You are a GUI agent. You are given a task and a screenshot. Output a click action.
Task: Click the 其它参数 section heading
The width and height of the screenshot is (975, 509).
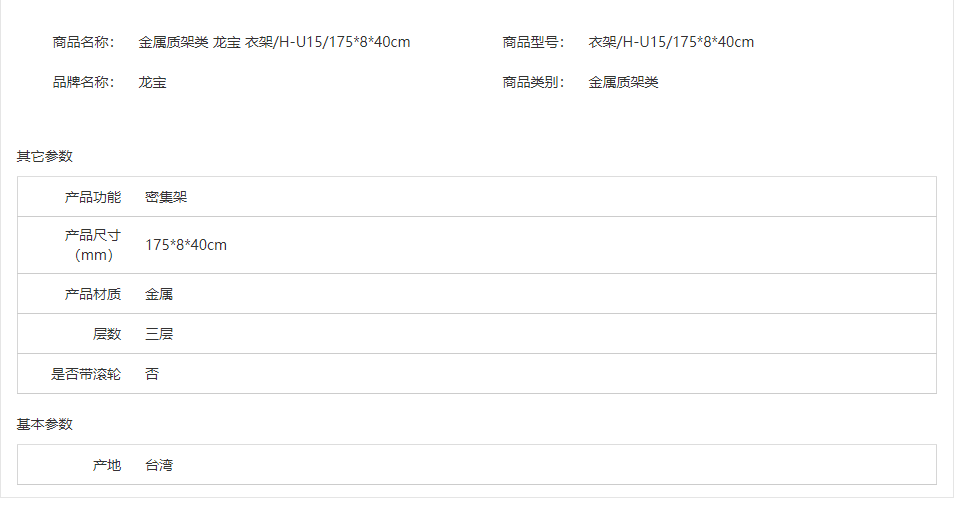pyautogui.click(x=45, y=156)
